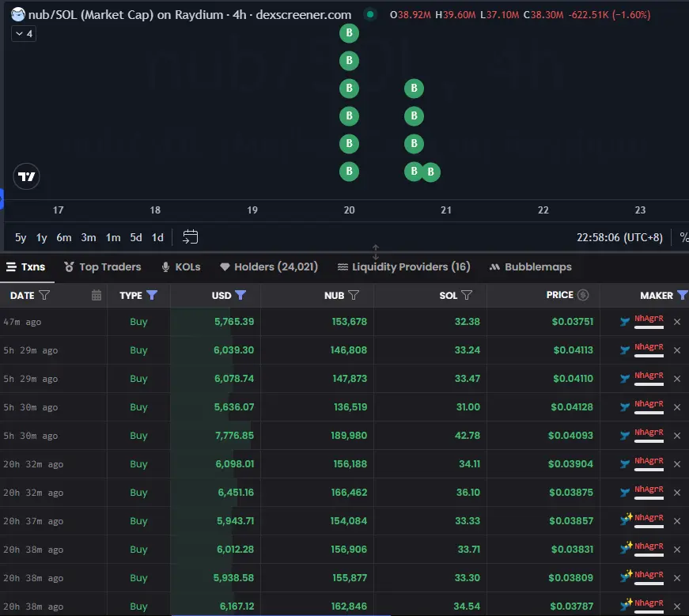Remove maker filter on the $0.04110 row

pos(676,379)
